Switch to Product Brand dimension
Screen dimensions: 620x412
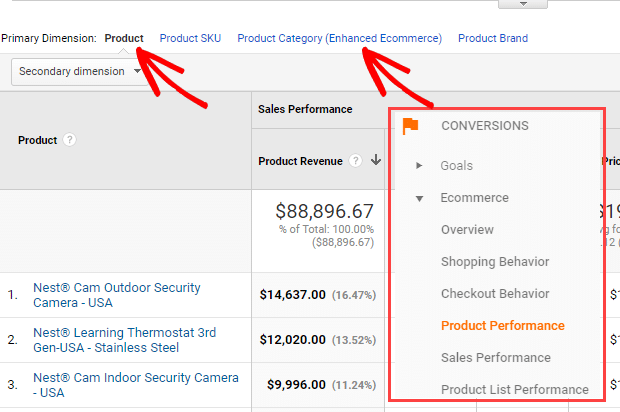pyautogui.click(x=493, y=38)
